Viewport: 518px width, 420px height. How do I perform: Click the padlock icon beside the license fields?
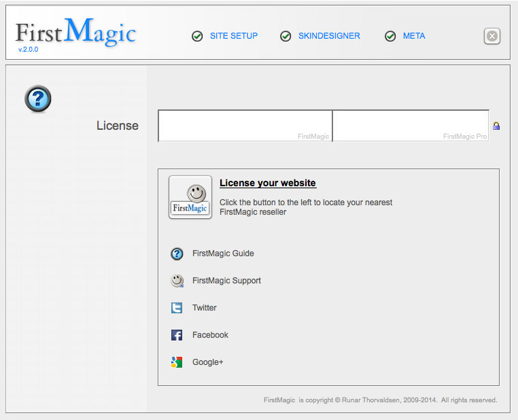pyautogui.click(x=496, y=126)
